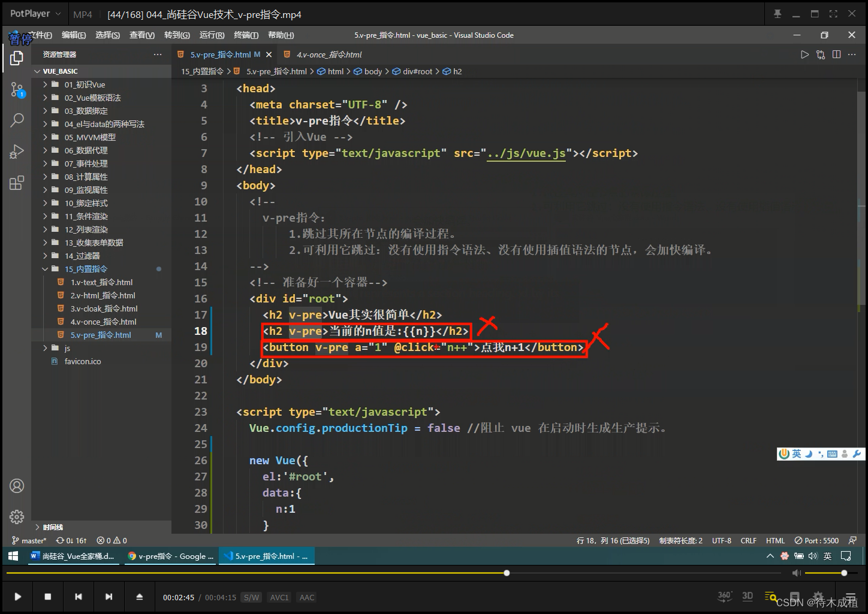Open Windows Start button in video taskbar

click(13, 556)
